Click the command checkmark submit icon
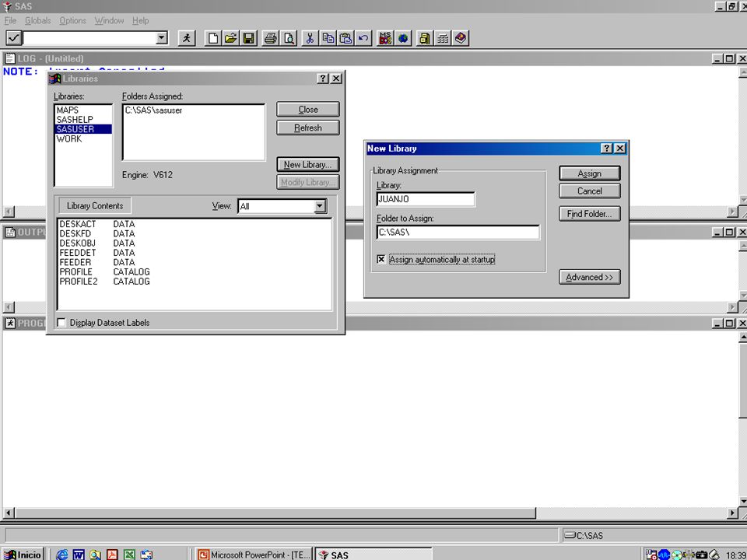 [x=14, y=37]
